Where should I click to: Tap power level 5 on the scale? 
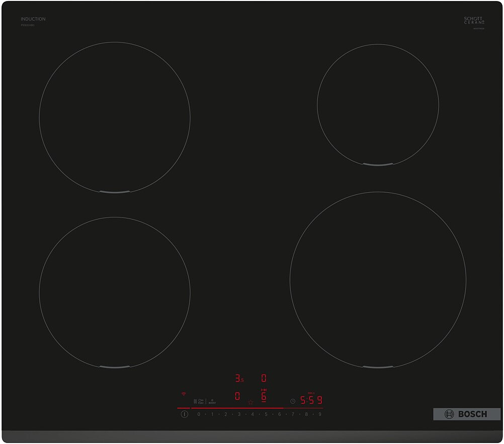(266, 414)
